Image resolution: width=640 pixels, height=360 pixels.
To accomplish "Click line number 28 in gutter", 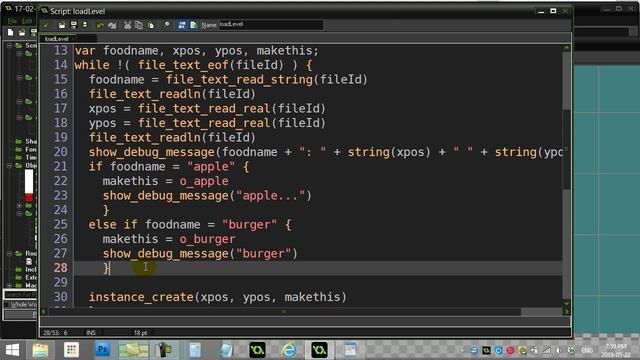I will point(60,268).
